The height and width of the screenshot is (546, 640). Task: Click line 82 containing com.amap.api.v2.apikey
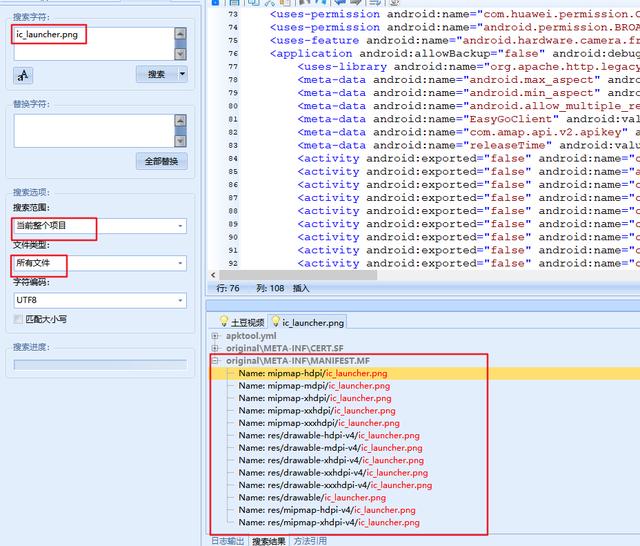point(468,132)
